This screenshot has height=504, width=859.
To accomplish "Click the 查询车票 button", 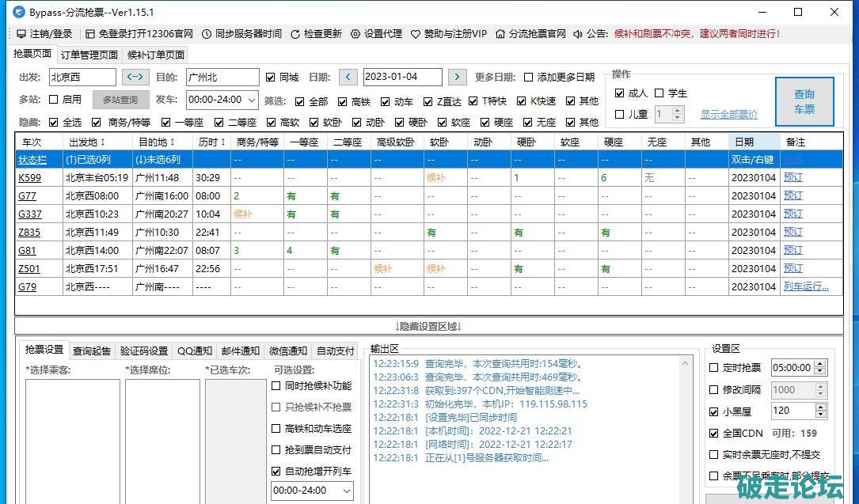I will (x=804, y=101).
